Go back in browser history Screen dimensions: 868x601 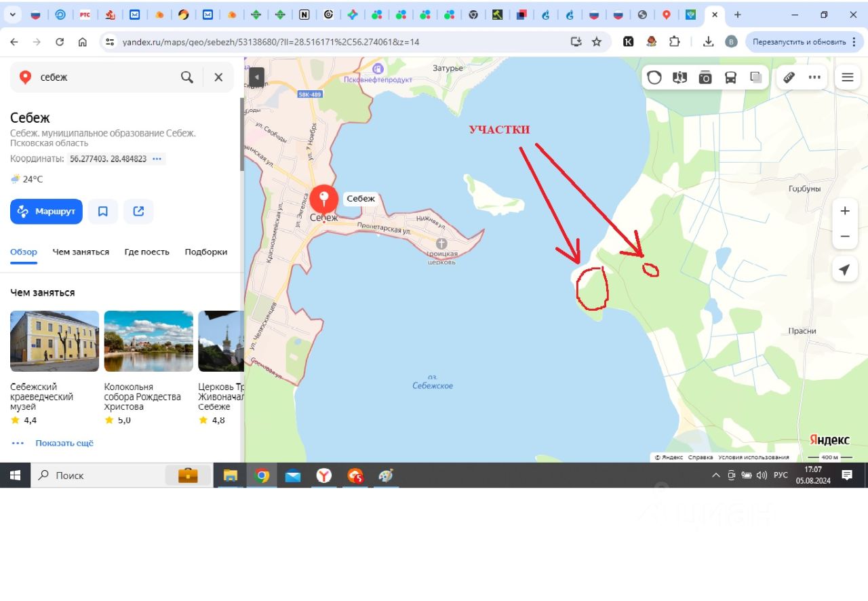[14, 42]
